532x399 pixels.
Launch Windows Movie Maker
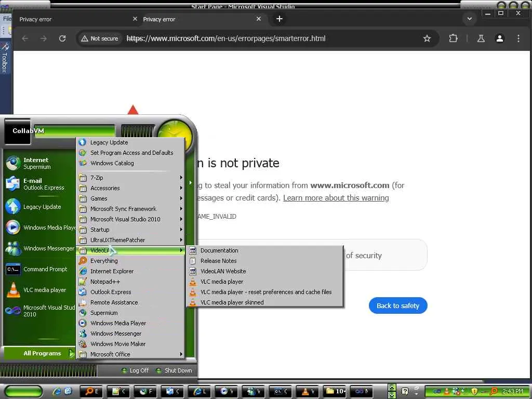point(130,344)
